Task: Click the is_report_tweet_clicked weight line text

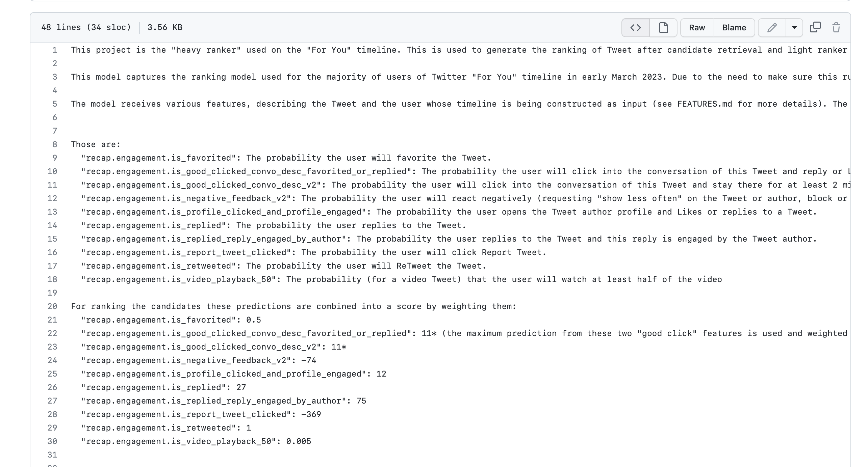Action: (x=201, y=414)
